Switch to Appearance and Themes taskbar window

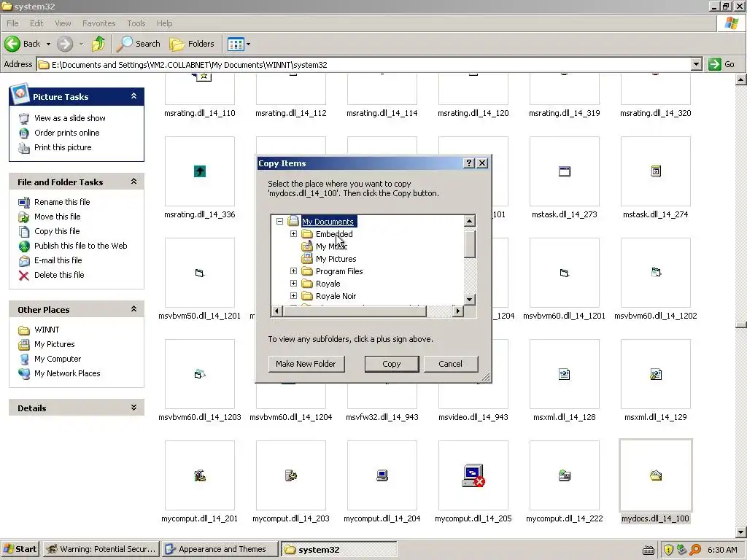click(220, 549)
